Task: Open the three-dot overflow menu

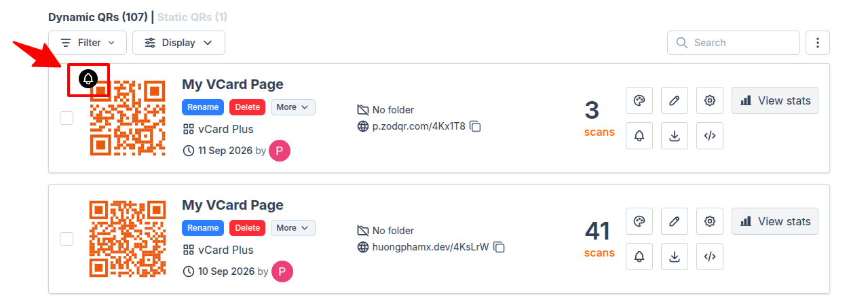Action: point(818,43)
